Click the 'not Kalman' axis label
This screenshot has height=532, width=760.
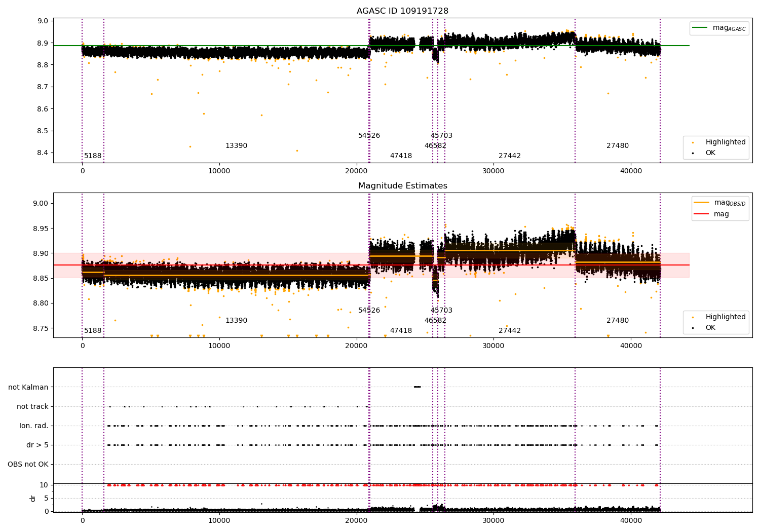[x=28, y=387]
